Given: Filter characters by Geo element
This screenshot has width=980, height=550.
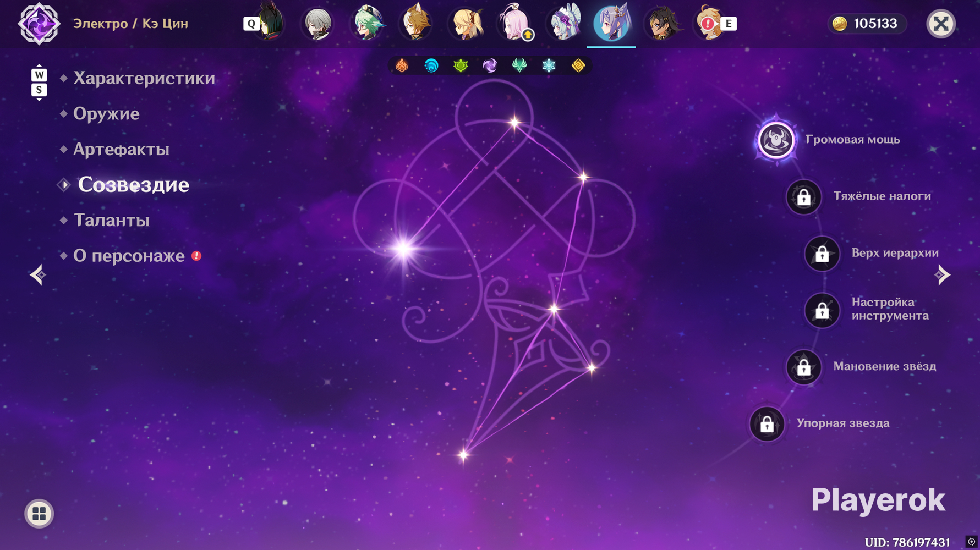Looking at the screenshot, I should [x=578, y=65].
